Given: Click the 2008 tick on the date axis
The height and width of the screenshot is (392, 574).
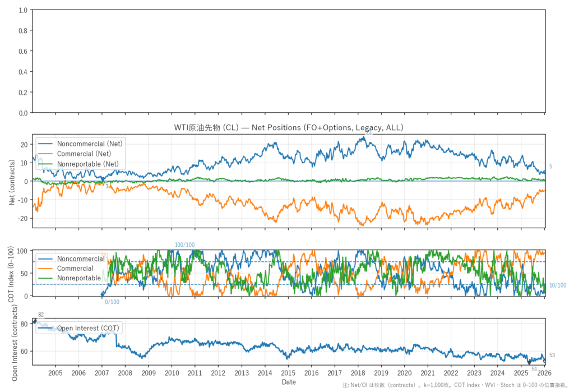Looking at the screenshot, I should [x=125, y=372].
